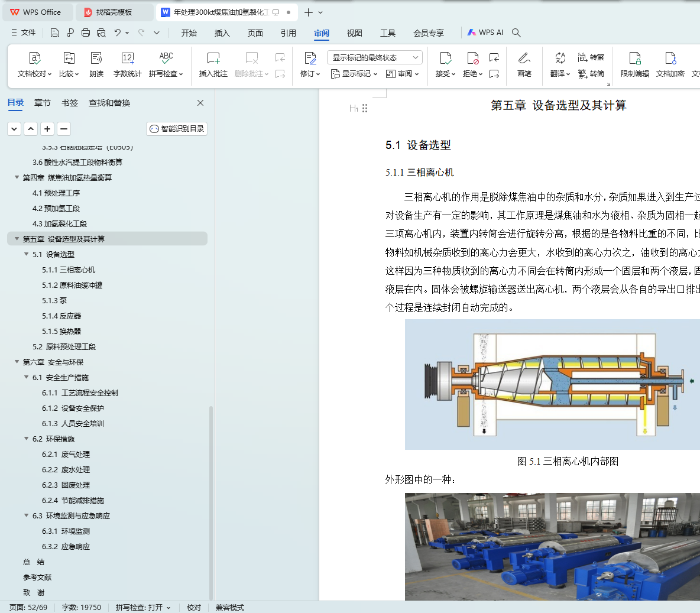Image resolution: width=700 pixels, height=613 pixels.
Task: Close the navigation pane
Action: 200,103
